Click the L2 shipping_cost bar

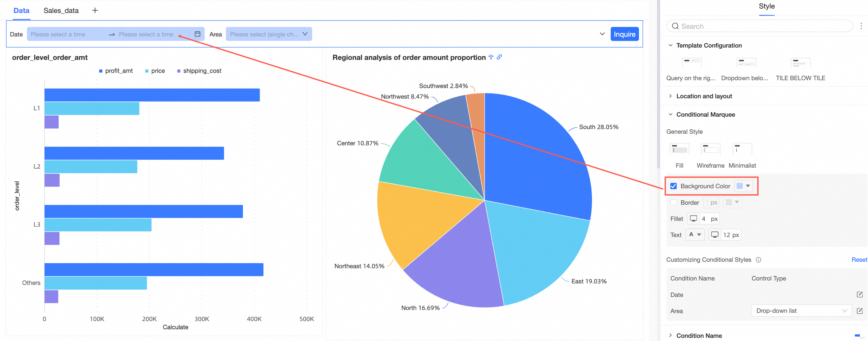coord(52,180)
